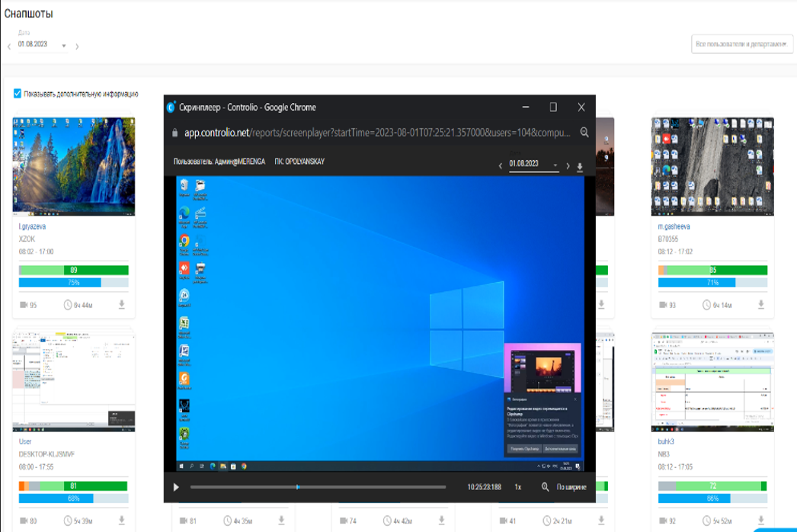797x532 pixels.
Task: Click the green 85 productivity bar for m.gasheeva
Action: (x=712, y=270)
